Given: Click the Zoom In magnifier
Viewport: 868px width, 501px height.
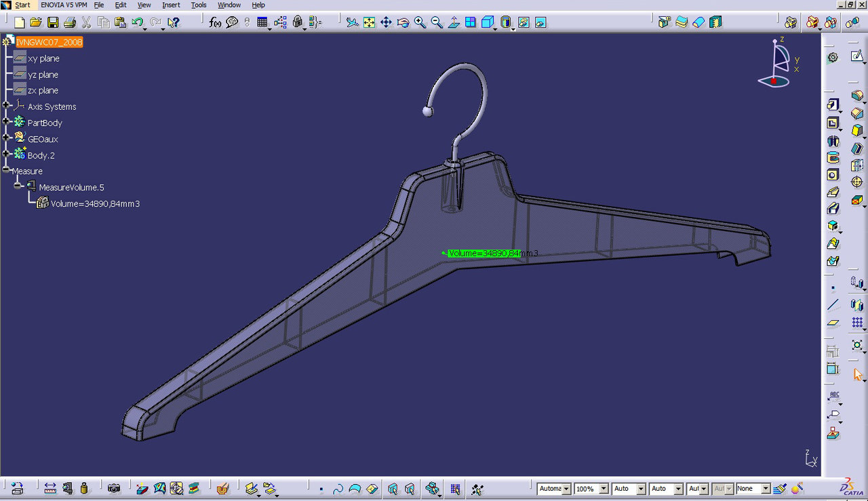Looking at the screenshot, I should tap(420, 22).
